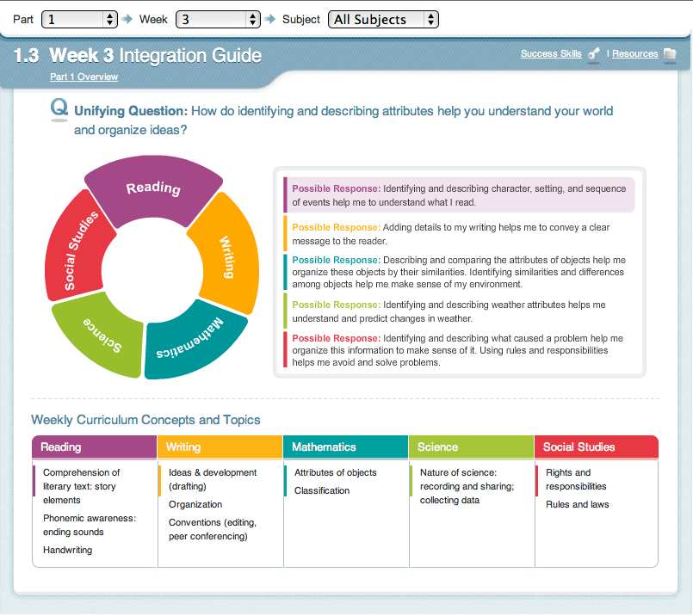Select Comprehension of literary text topic
The width and height of the screenshot is (693, 616).
(81, 486)
